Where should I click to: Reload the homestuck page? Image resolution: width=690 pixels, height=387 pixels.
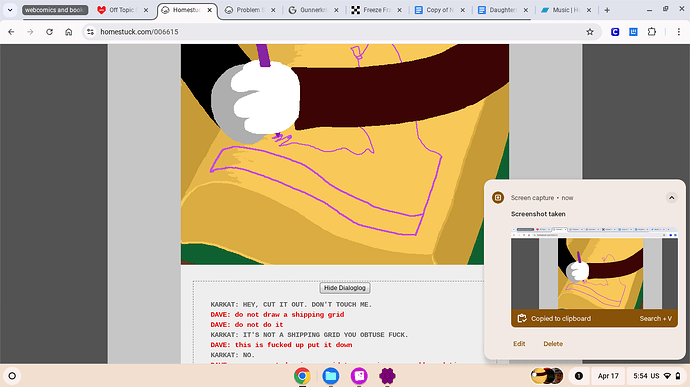[49, 32]
